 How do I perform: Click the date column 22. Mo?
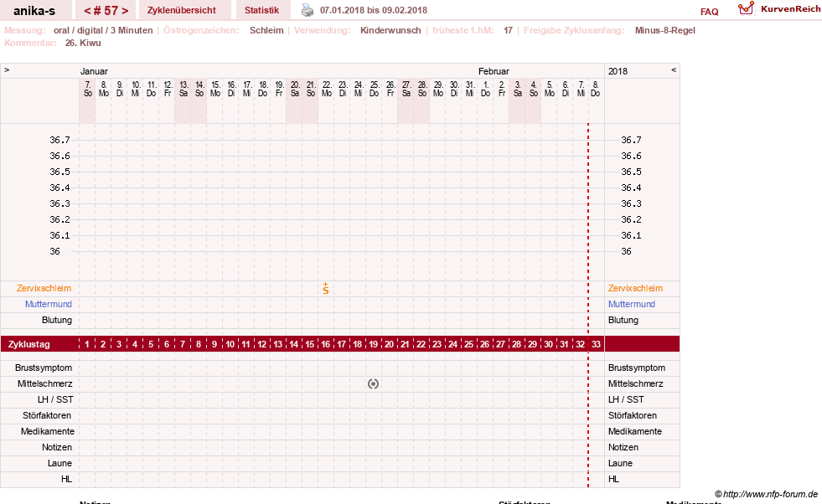[x=327, y=89]
